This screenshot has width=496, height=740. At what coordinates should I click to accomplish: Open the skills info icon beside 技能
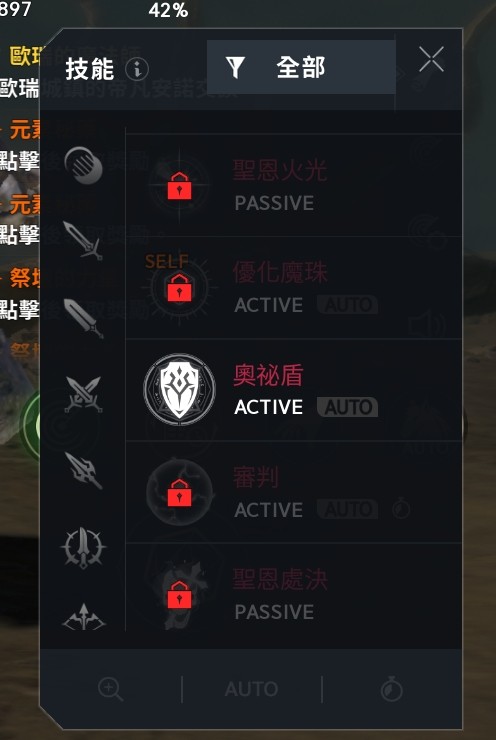coord(137,69)
